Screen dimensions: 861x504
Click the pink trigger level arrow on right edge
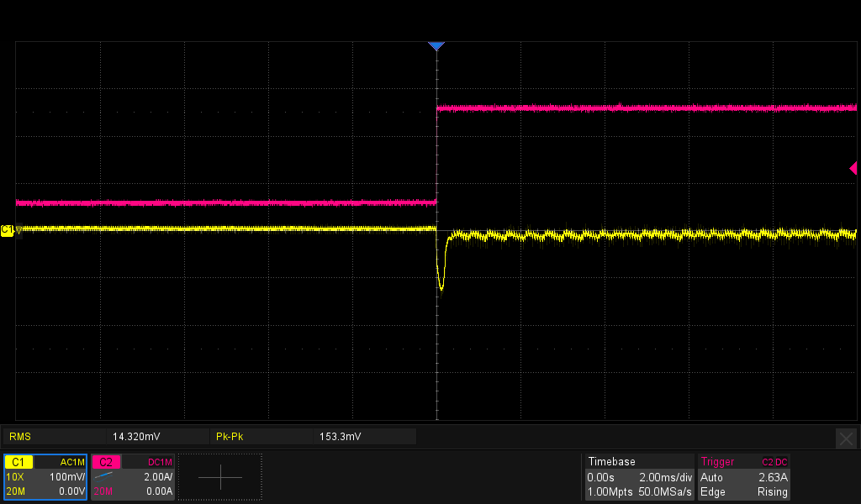(855, 169)
